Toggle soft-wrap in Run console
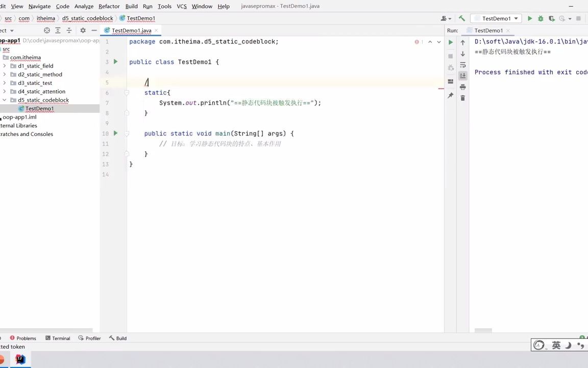This screenshot has height=368, width=588. click(x=462, y=65)
